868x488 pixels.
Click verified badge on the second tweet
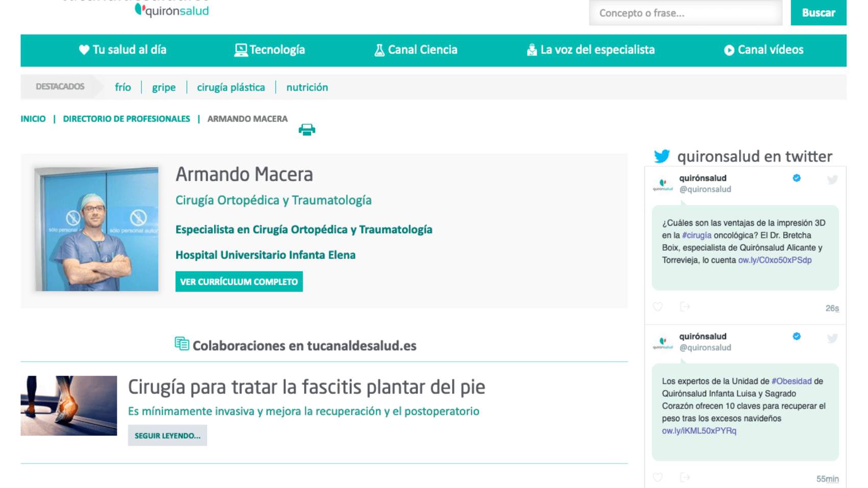(x=797, y=336)
